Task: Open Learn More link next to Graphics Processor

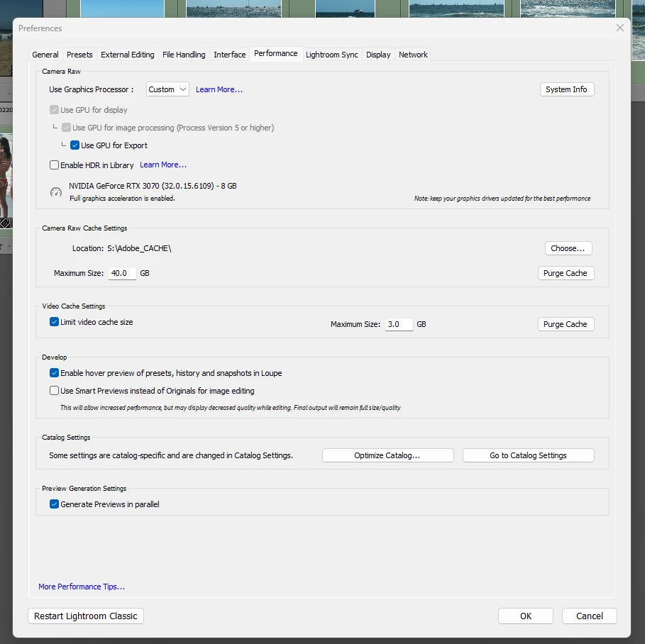Action: [x=219, y=89]
